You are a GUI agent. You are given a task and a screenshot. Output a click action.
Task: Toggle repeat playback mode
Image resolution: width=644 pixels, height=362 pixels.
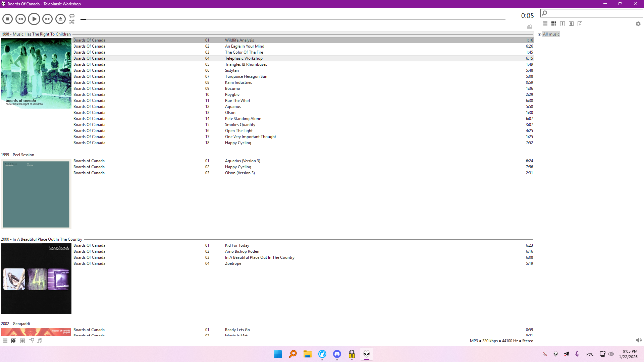point(72,16)
